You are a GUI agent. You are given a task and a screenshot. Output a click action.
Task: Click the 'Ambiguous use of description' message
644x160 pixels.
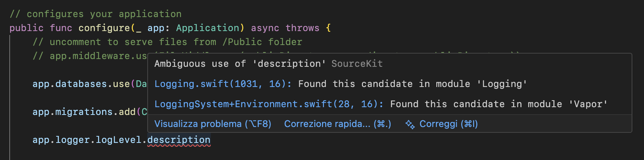coord(240,64)
